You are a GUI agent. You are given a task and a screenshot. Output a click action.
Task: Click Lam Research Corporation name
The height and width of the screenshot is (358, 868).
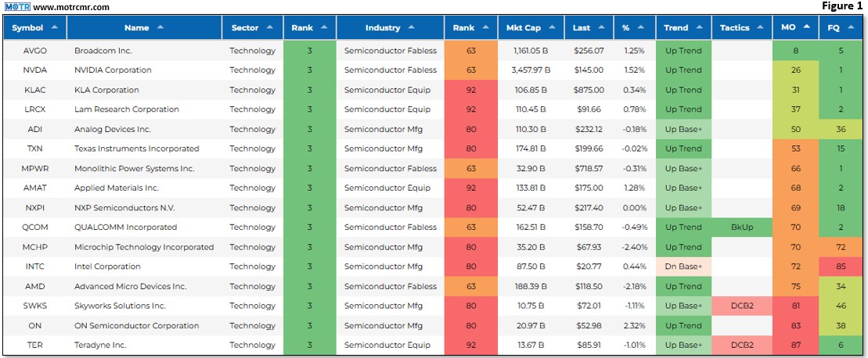click(127, 109)
